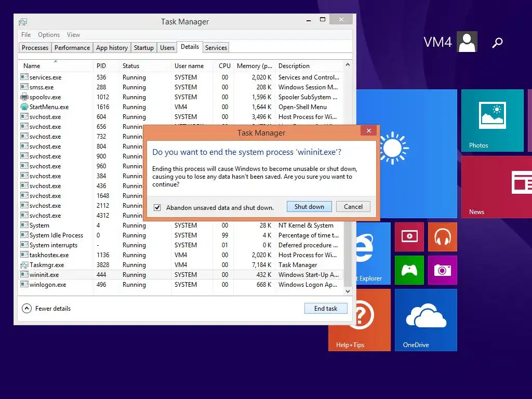Click the Shut down button

[x=309, y=207]
